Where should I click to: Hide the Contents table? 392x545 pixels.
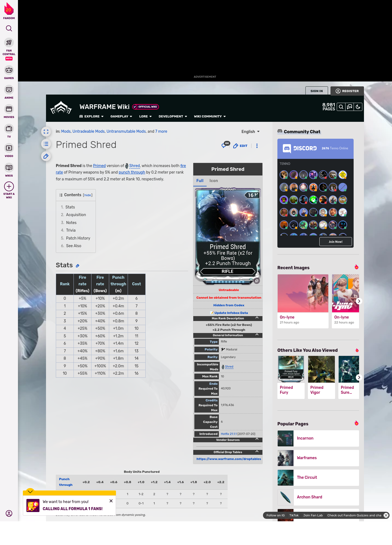[x=88, y=195]
